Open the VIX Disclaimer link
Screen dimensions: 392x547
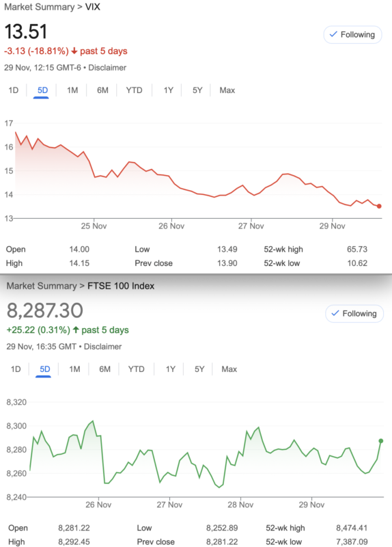107,68
